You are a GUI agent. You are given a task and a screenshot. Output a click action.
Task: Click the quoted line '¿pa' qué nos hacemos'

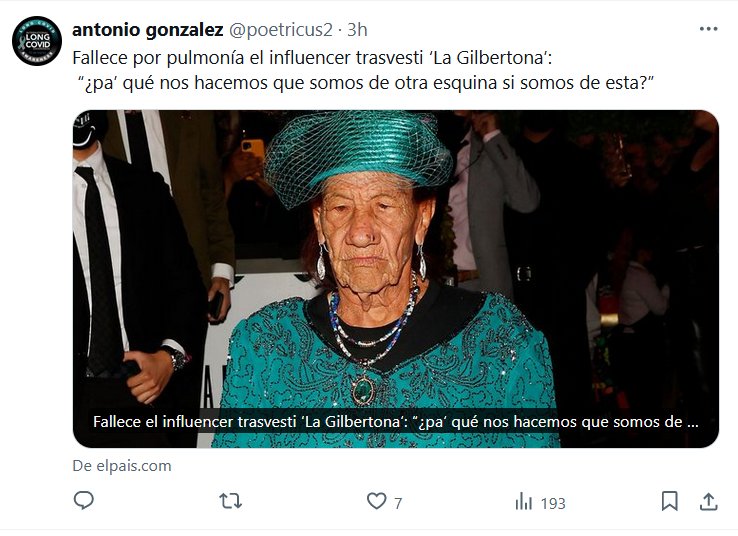tap(366, 83)
